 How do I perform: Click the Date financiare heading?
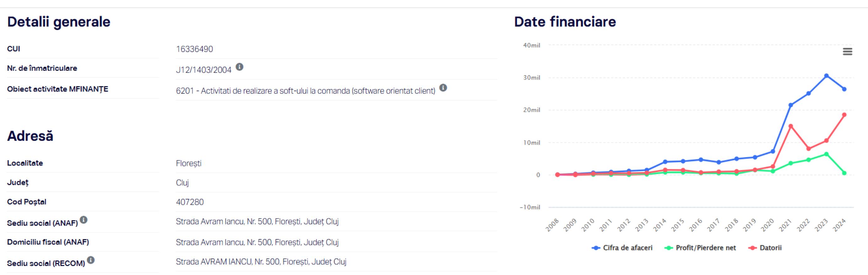[565, 22]
